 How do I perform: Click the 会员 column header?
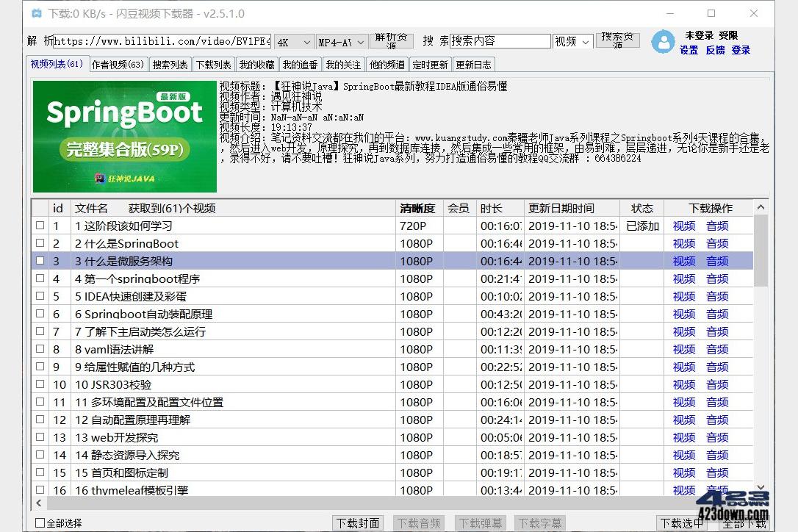(x=459, y=208)
